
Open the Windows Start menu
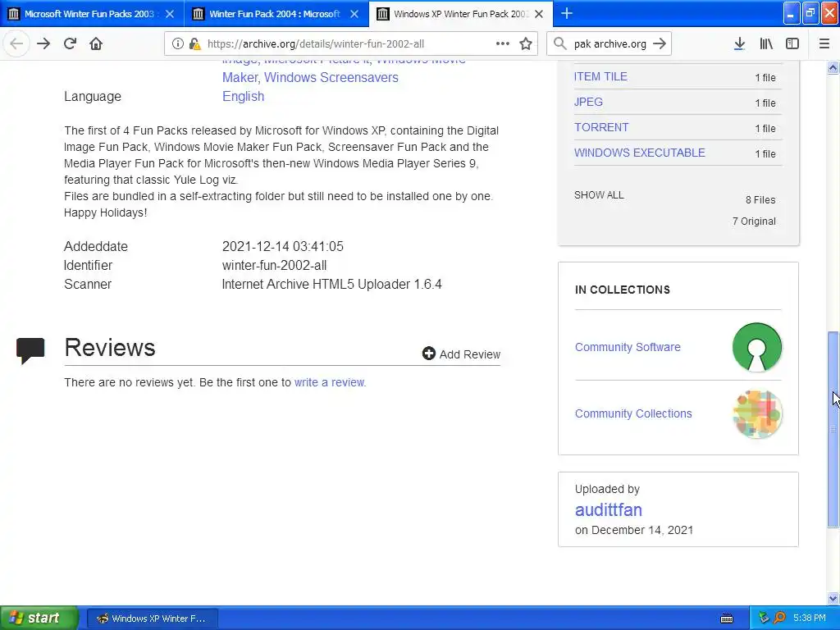pos(39,619)
